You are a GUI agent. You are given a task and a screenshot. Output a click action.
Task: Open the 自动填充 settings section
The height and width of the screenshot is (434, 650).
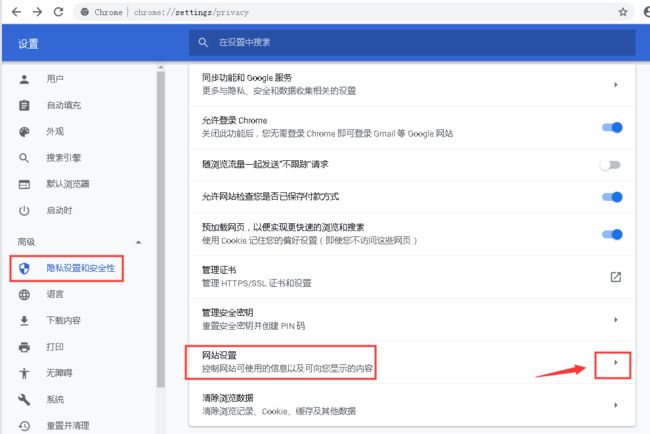(x=63, y=105)
